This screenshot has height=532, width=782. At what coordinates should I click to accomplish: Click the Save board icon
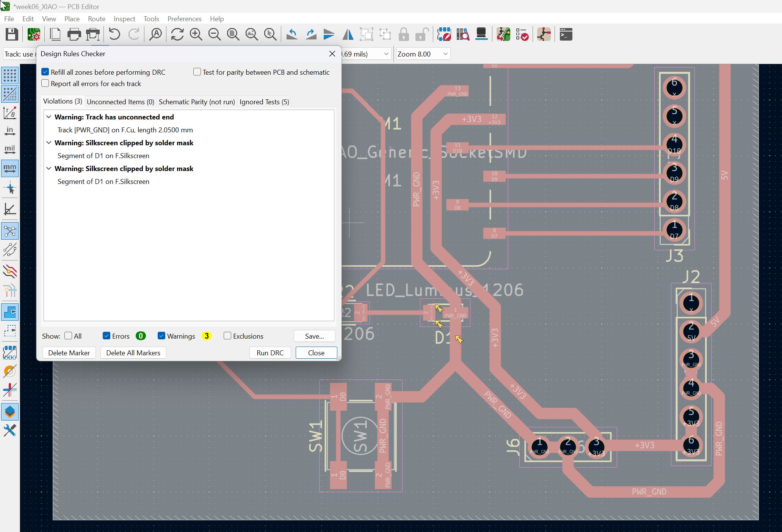click(x=12, y=35)
